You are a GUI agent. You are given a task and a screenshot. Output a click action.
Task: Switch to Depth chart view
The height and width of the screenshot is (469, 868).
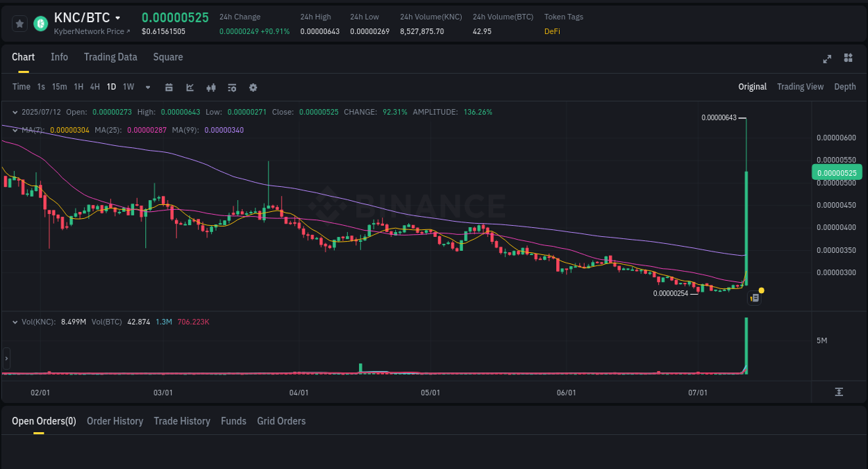pos(844,86)
